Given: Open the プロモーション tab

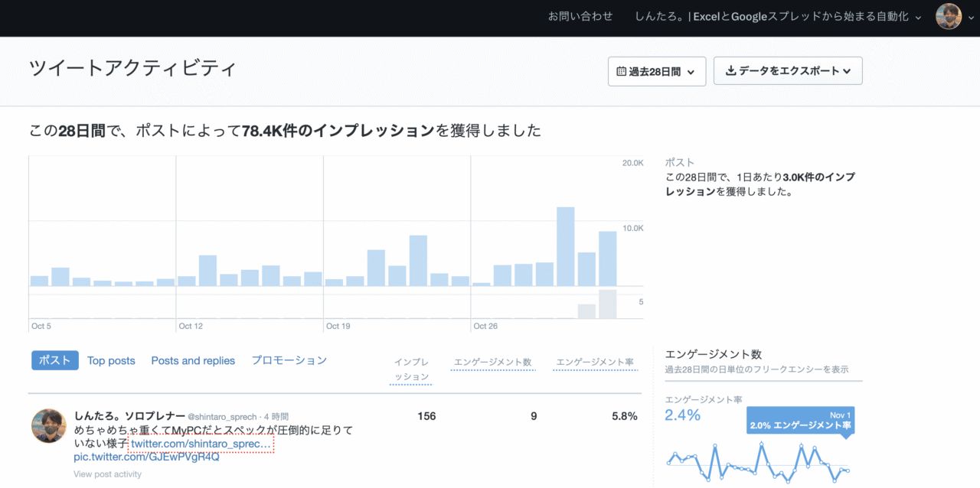Looking at the screenshot, I should click(x=289, y=360).
